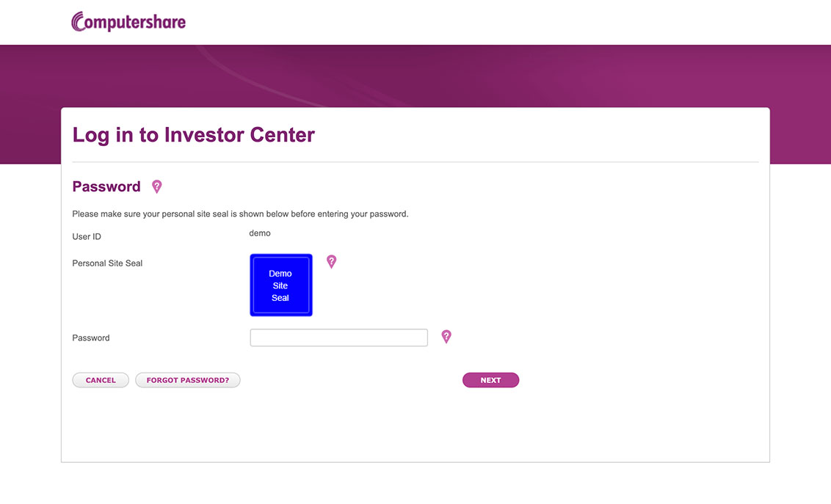Click the word "Seal" inside blue seal

(x=280, y=298)
